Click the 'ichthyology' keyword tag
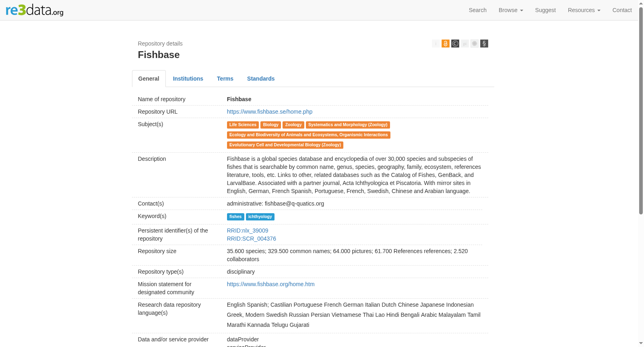The height and width of the screenshot is (347, 644). (x=260, y=217)
